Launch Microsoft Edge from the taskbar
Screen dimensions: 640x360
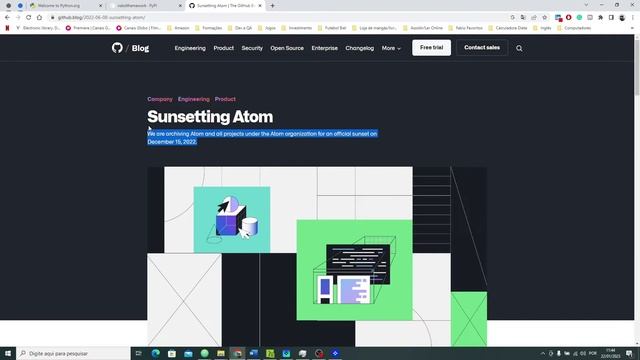[156, 353]
